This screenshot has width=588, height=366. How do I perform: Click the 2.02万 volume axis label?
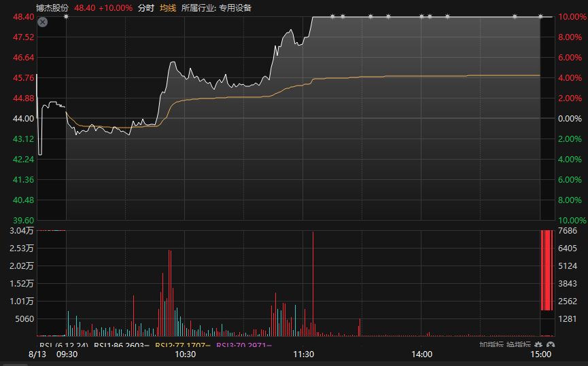tap(22, 266)
